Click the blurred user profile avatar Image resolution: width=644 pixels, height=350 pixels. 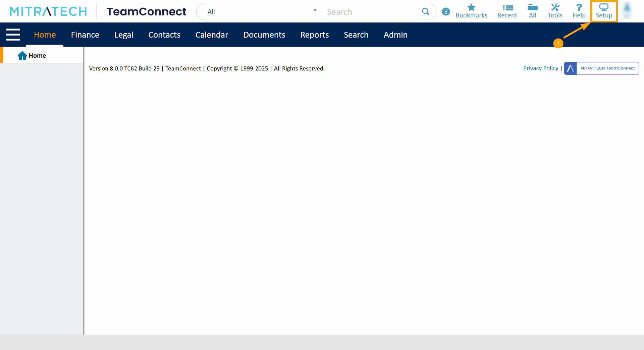[627, 11]
